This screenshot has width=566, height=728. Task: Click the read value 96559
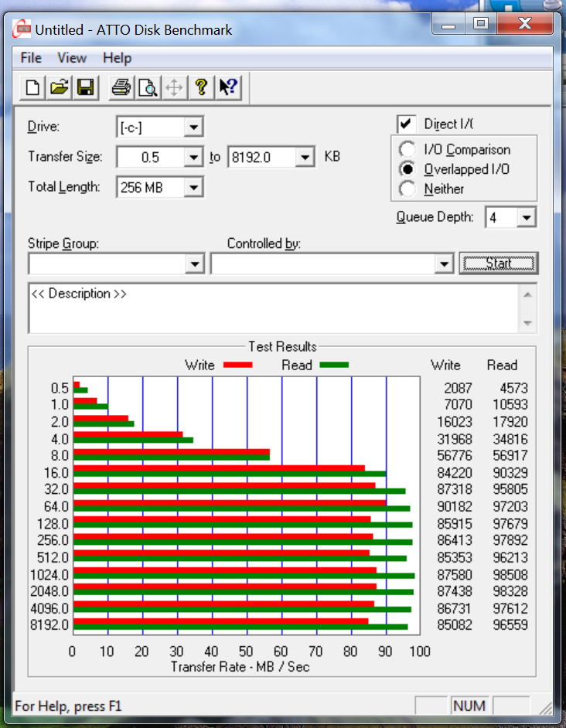[x=510, y=625]
